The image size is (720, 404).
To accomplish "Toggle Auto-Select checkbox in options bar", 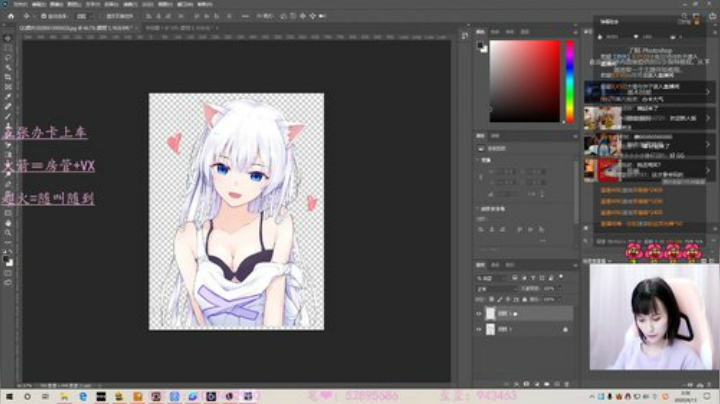I will tap(44, 16).
